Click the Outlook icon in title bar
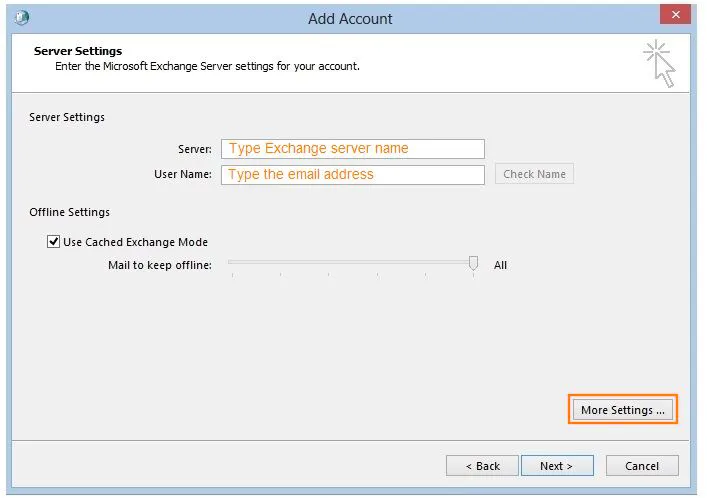Viewport: 707px width, 498px height. 22,18
